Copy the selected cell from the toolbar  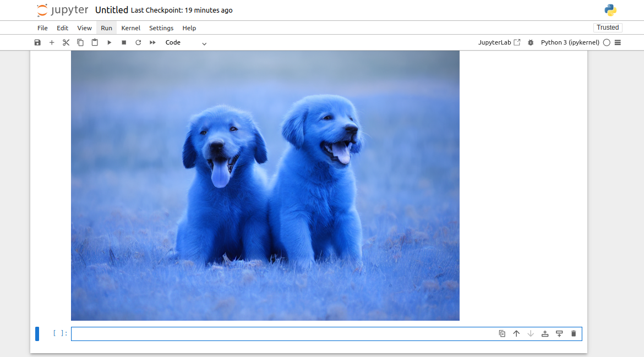click(x=80, y=42)
